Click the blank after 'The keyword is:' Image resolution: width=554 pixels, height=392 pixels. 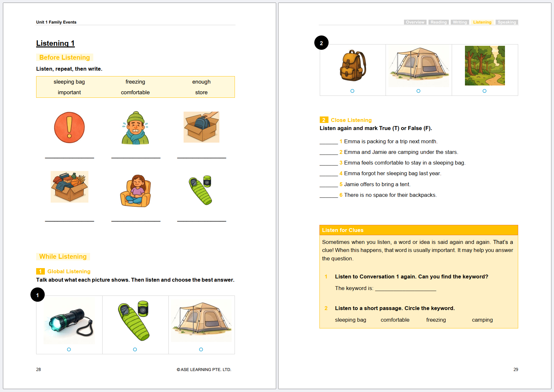pos(405,288)
